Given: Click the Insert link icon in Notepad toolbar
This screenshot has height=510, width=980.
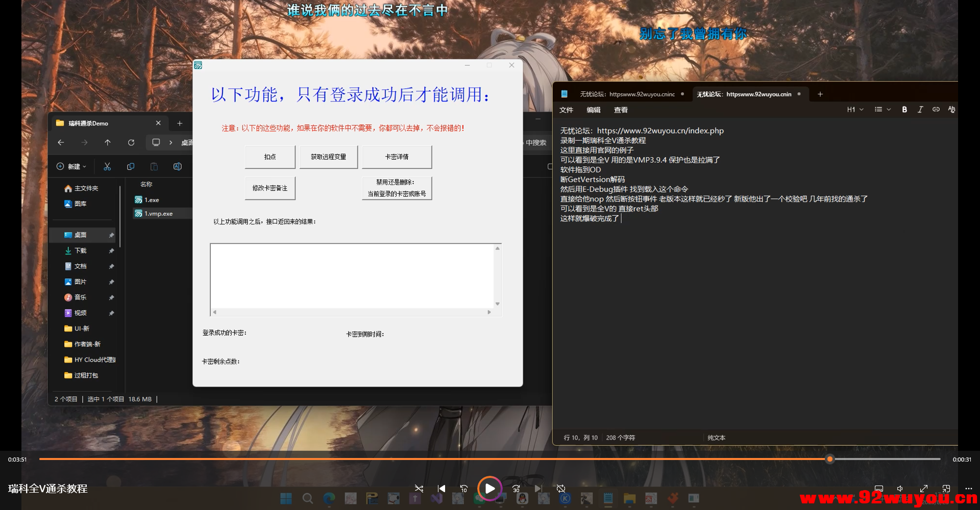Looking at the screenshot, I should click(x=936, y=109).
